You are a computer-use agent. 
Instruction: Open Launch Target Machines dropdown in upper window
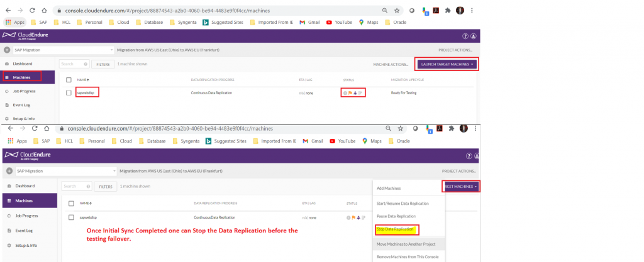tap(447, 64)
